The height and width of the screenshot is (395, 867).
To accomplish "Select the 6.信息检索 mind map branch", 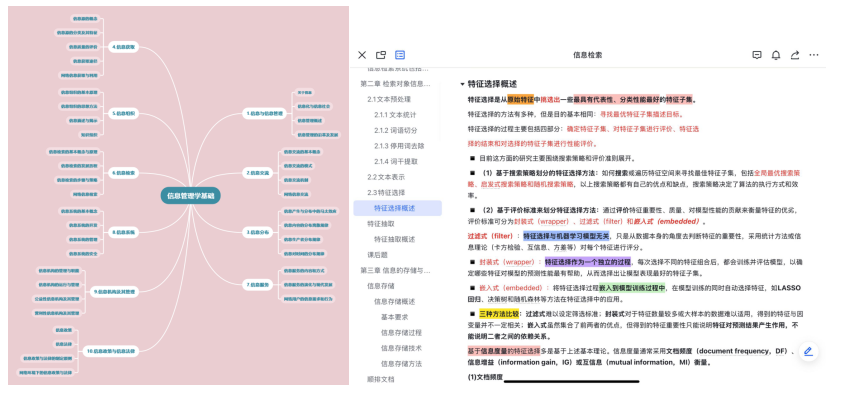I will click(123, 173).
